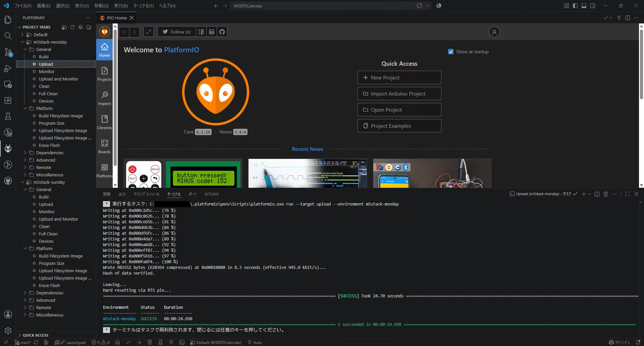Collapse the PROJECT TASKS section
Image resolution: width=644 pixels, height=346 pixels.
36,27
